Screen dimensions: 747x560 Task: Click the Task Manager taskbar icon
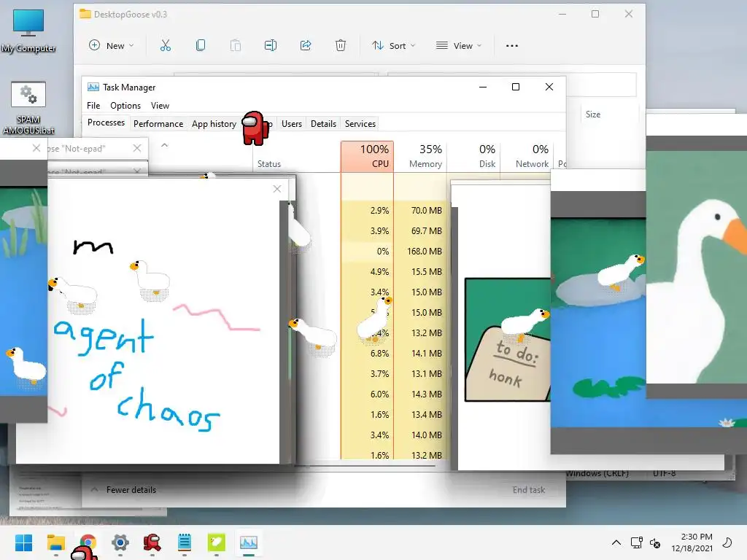(x=249, y=542)
